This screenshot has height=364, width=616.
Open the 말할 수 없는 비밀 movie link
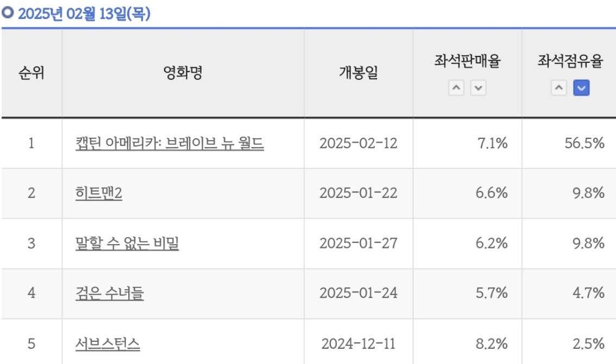point(127,243)
